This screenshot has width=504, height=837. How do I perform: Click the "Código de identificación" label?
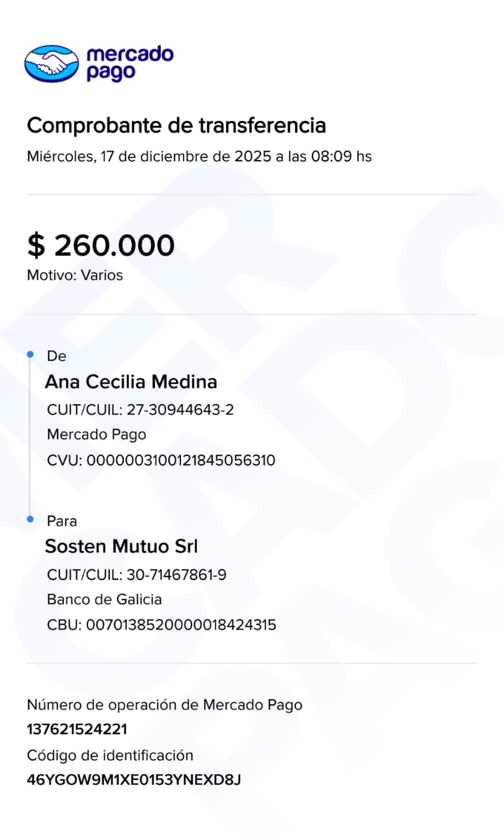[110, 756]
